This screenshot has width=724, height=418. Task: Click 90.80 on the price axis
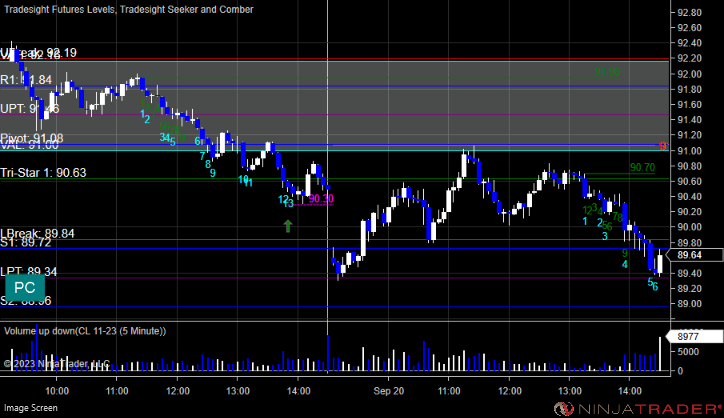pos(689,166)
